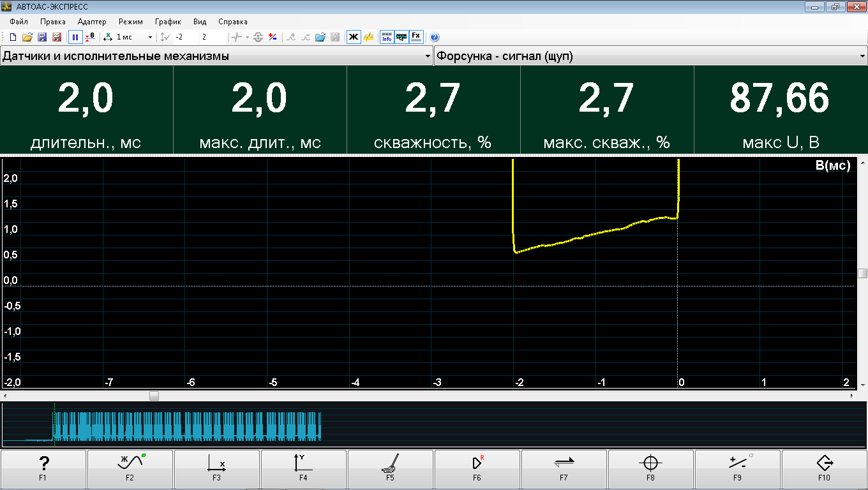The height and width of the screenshot is (490, 868).
Task: Click the synchronization settings icon with arrows
Action: 258,37
